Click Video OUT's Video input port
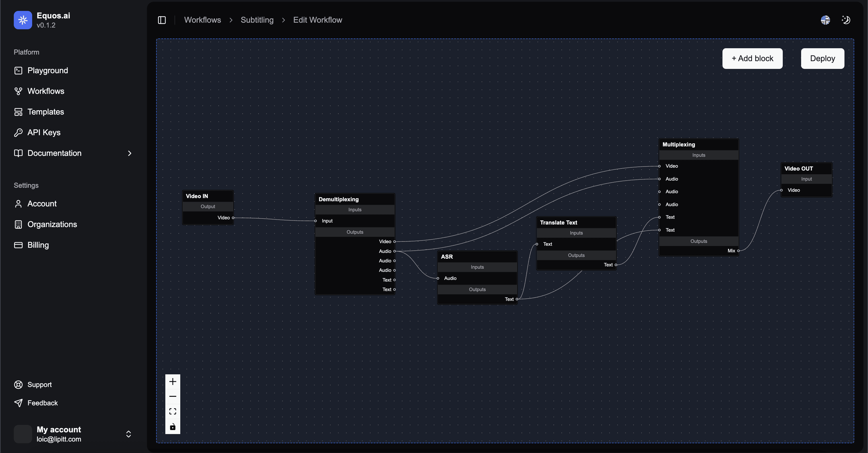Screen dimensions: 868x453 (781, 190)
